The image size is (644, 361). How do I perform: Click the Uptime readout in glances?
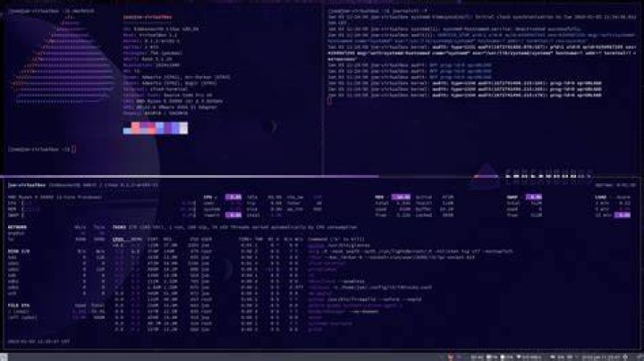[615, 186]
